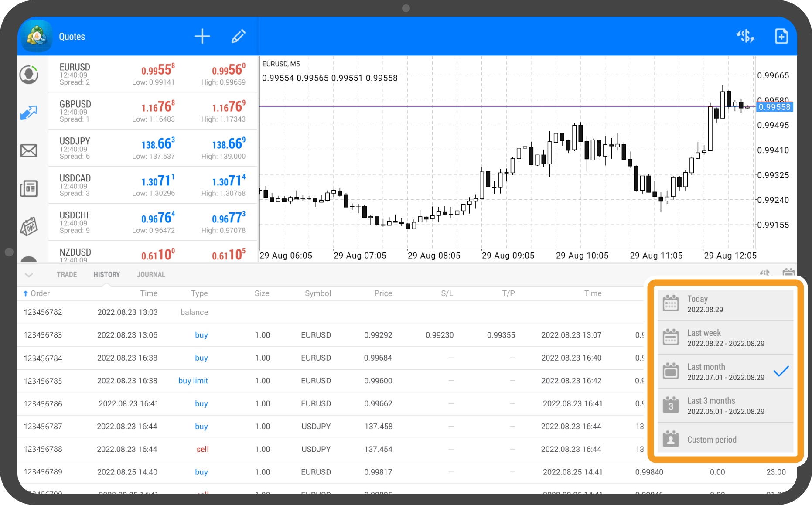Click the currency exchange dollar icon

[x=746, y=36]
